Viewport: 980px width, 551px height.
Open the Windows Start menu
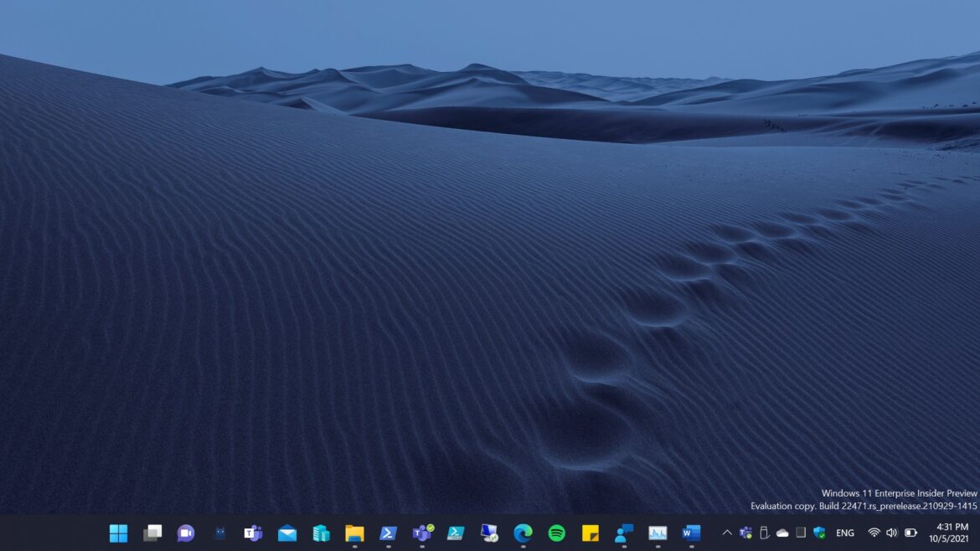[x=119, y=533]
